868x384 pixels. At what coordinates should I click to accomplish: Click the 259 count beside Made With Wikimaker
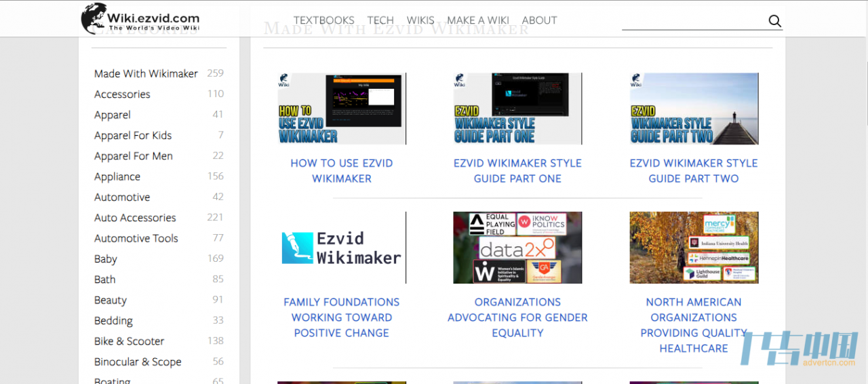coord(216,73)
